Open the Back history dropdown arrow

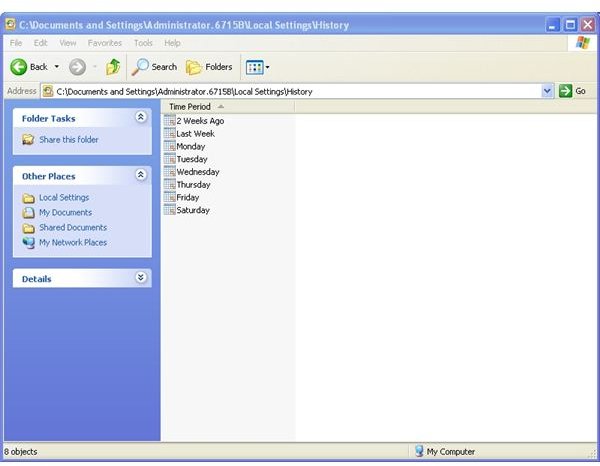[57, 67]
